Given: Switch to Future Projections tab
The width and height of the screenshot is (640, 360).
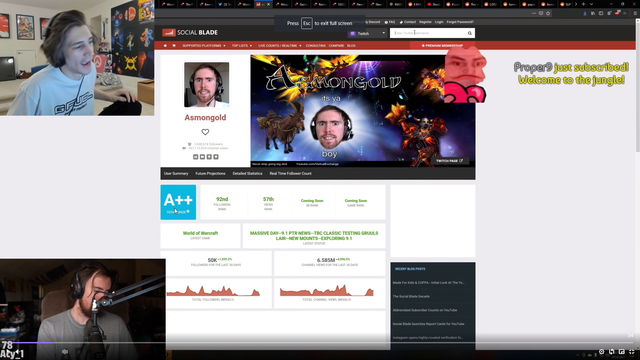Looking at the screenshot, I should point(210,173).
